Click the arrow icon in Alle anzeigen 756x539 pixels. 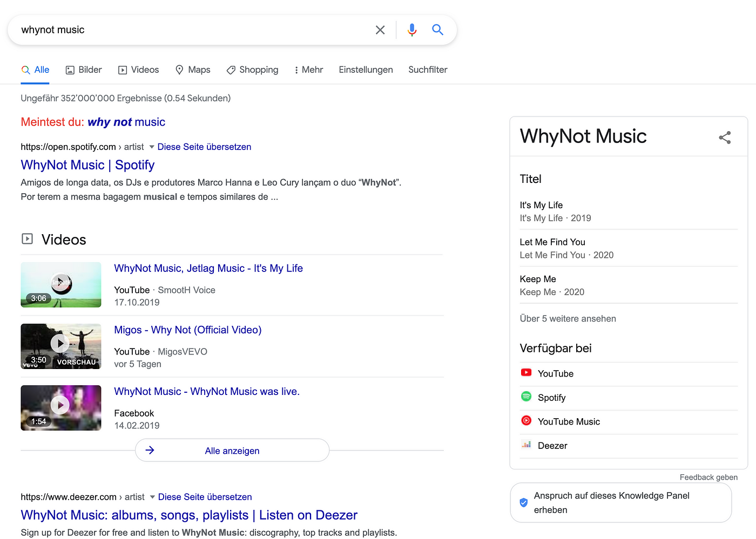(150, 450)
